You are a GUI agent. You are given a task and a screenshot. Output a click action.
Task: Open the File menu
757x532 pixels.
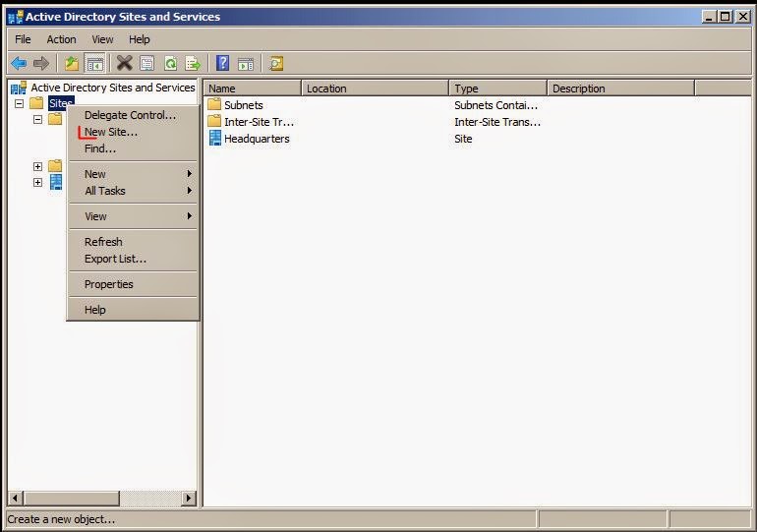click(x=23, y=39)
